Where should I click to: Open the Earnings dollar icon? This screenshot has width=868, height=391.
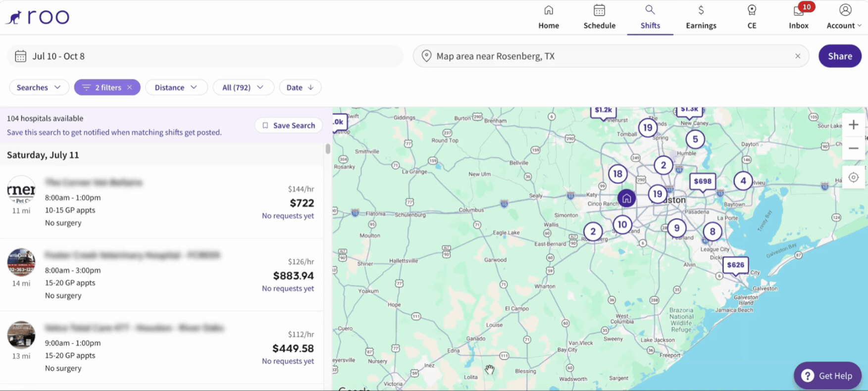pyautogui.click(x=701, y=10)
